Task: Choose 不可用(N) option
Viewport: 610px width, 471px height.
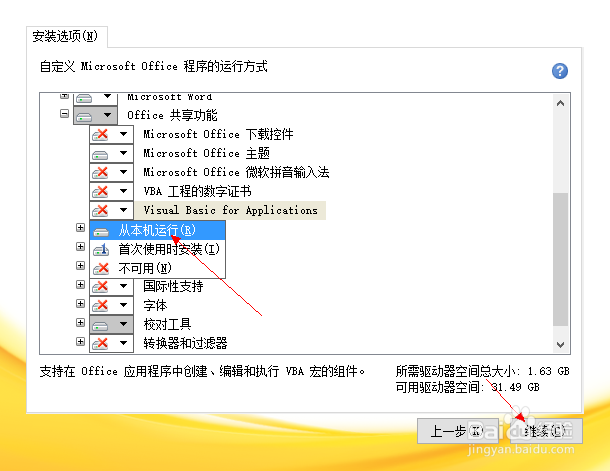Action: pyautogui.click(x=158, y=268)
